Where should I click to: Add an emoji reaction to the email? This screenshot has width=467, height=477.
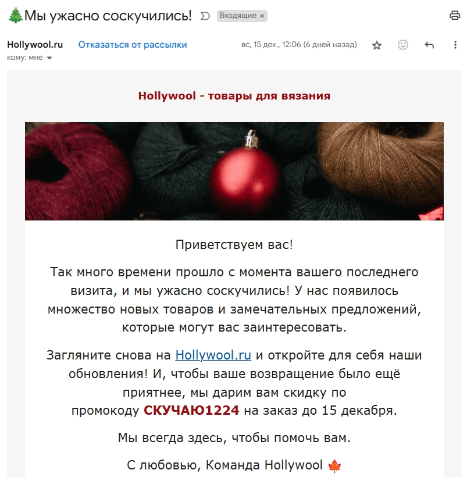(403, 45)
